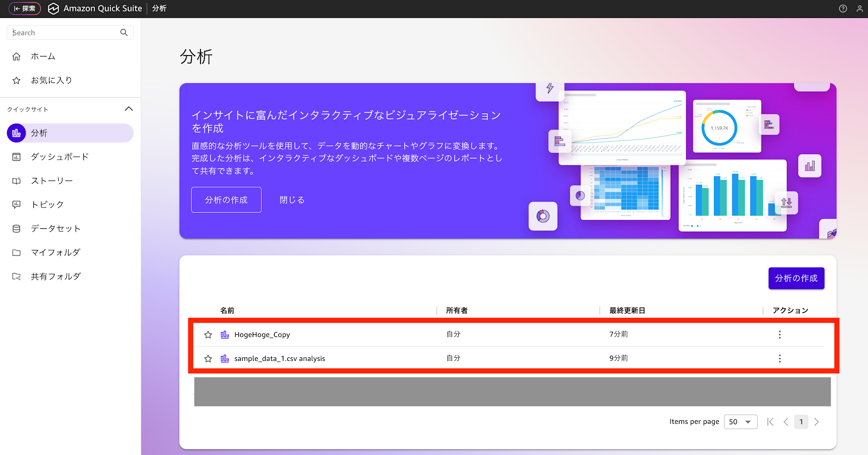Open 共有フォルダ in the sidebar
This screenshot has height=455, width=868.
click(x=56, y=276)
